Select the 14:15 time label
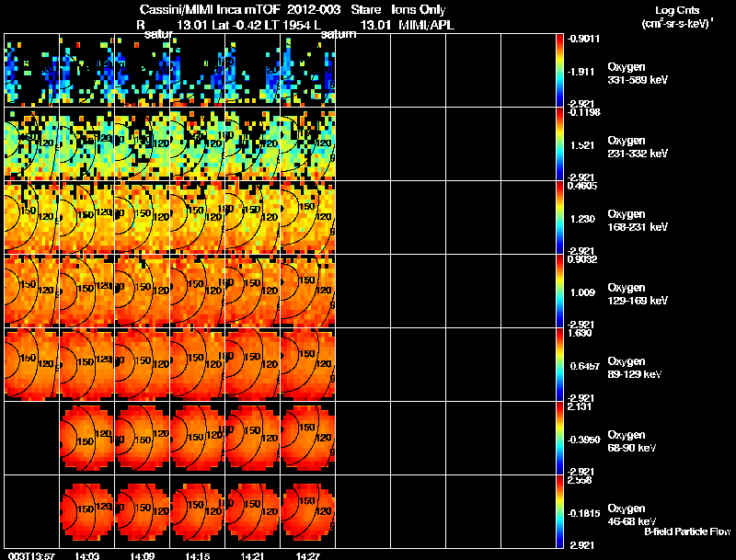 (197, 556)
